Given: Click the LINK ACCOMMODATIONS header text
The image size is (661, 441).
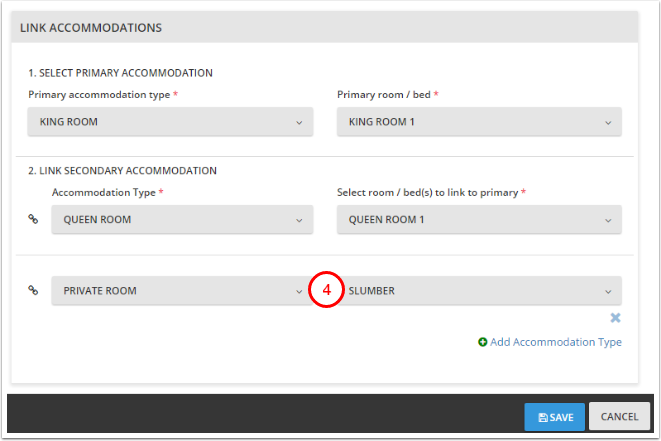Looking at the screenshot, I should (x=91, y=28).
